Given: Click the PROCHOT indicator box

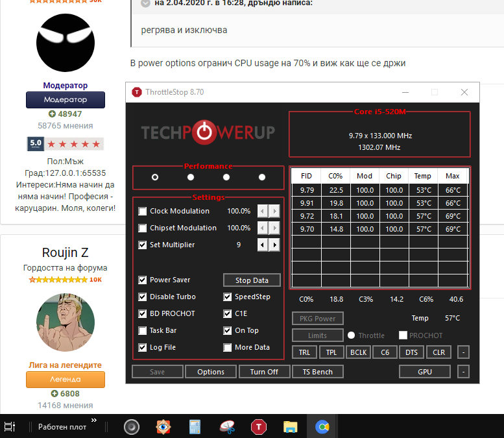Looking at the screenshot, I should pos(403,335).
